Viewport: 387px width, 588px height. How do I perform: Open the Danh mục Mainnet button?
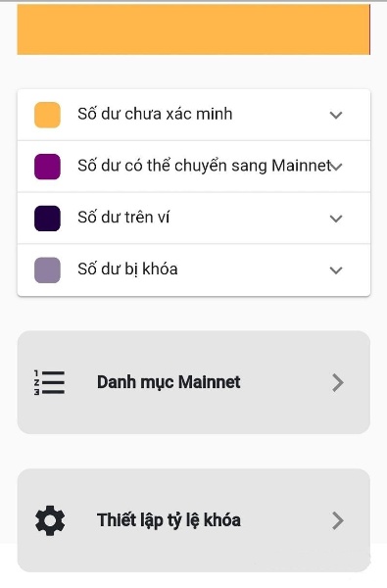194,382
